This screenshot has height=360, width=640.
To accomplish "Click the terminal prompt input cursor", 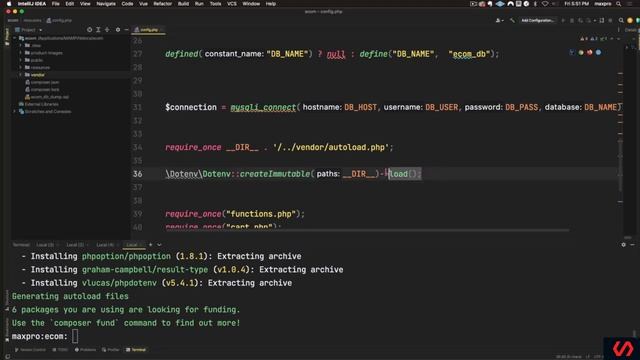I will tap(75, 336).
